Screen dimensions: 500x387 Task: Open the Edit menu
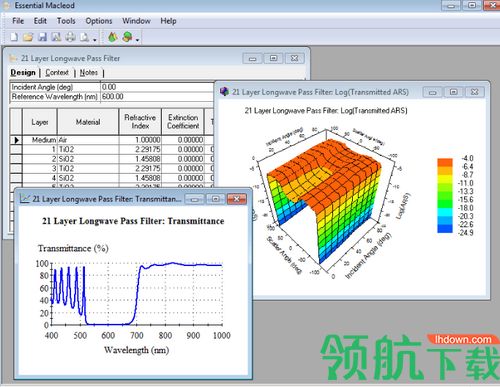click(x=40, y=21)
